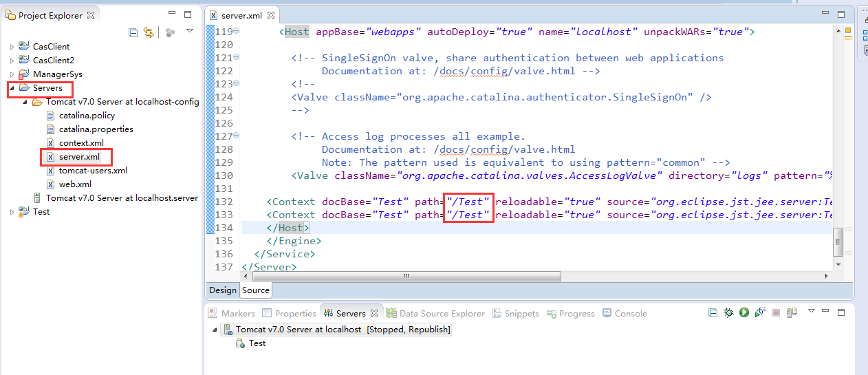This screenshot has width=868, height=375.
Task: Expand the Test project in Project Explorer
Action: tap(12, 212)
